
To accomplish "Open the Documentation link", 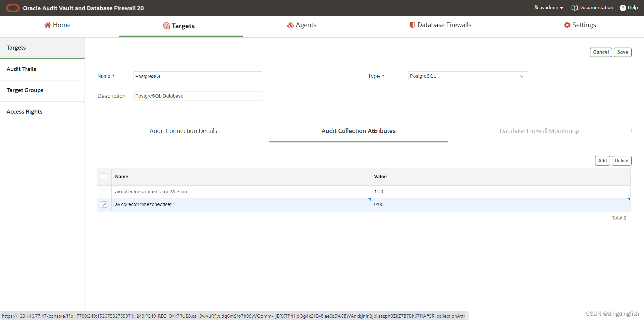I will pos(596,7).
